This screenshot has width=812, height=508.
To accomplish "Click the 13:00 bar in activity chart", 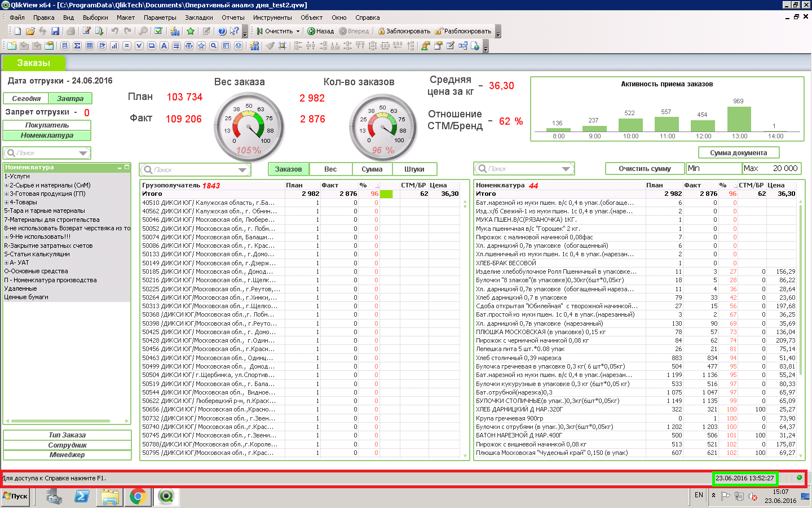I will pyautogui.click(x=739, y=119).
